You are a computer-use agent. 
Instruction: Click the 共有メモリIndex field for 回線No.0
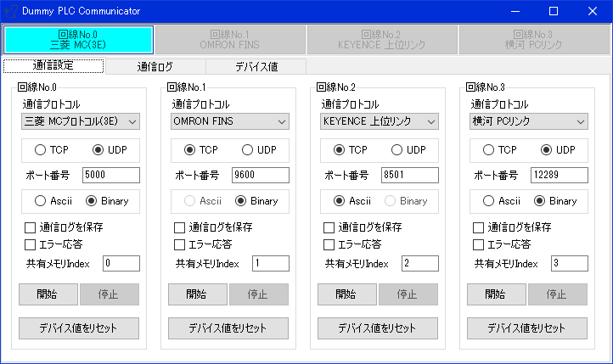point(121,264)
